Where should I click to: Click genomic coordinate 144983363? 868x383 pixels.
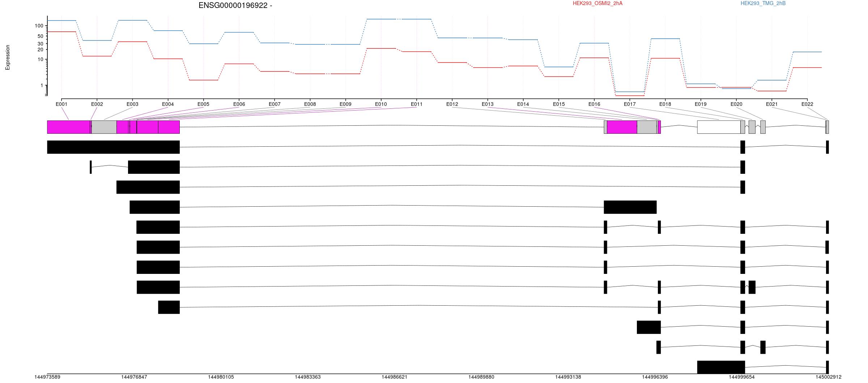308,377
